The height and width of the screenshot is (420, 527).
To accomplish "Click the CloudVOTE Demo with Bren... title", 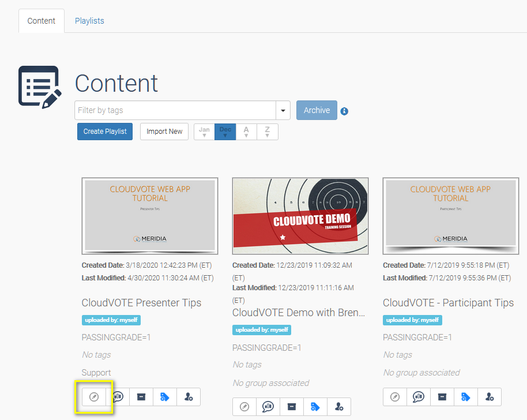I will (299, 313).
